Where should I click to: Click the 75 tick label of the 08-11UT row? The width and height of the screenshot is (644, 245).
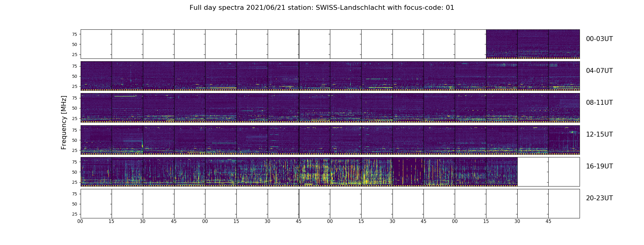(75, 98)
